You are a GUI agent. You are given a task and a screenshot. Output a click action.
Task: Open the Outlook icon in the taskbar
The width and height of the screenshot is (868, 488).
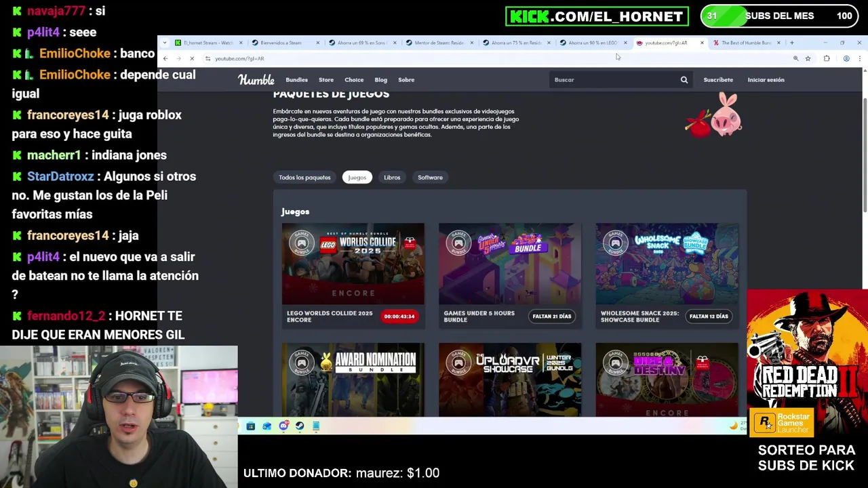coord(267,426)
